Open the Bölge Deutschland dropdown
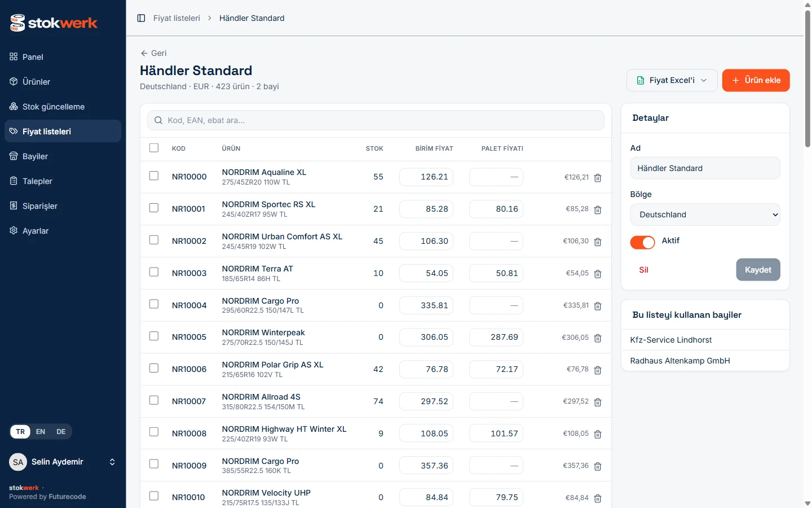The height and width of the screenshot is (508, 812). [x=705, y=214]
